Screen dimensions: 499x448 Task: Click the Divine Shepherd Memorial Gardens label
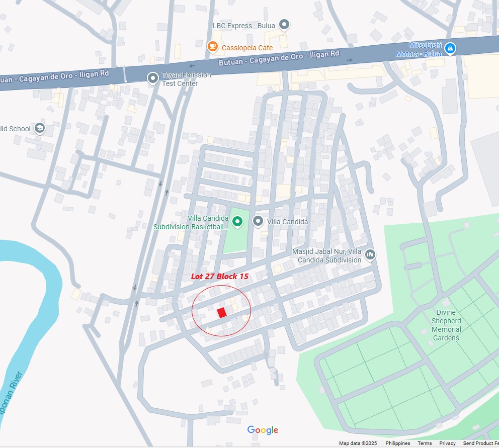pos(446,325)
